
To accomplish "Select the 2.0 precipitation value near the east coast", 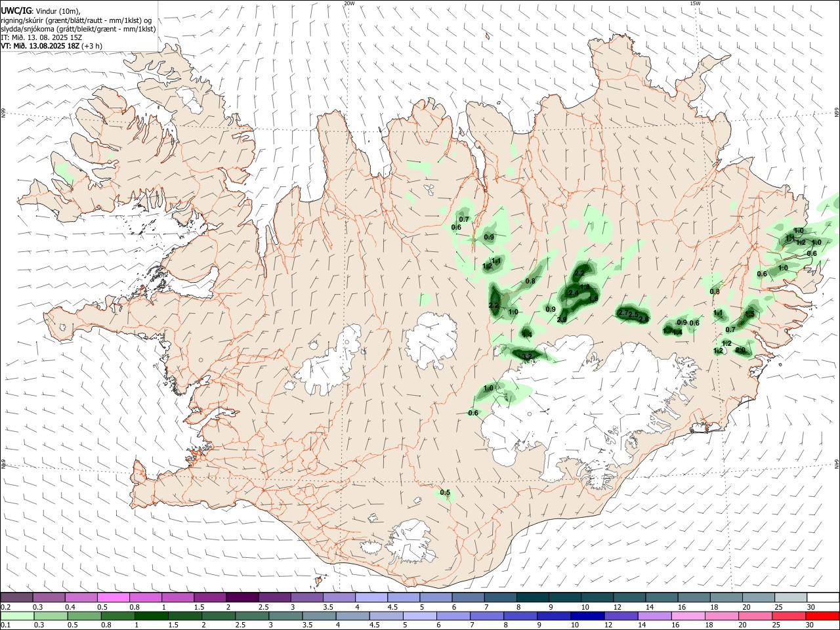I will (740, 350).
